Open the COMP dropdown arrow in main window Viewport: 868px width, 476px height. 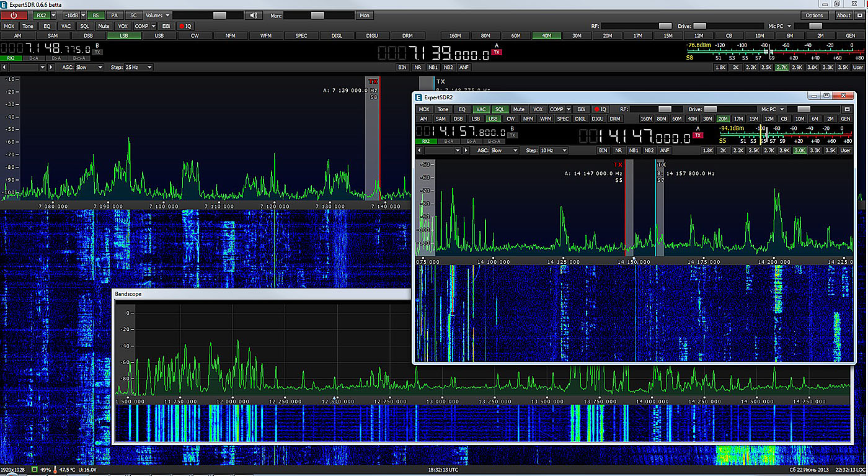[x=153, y=26]
